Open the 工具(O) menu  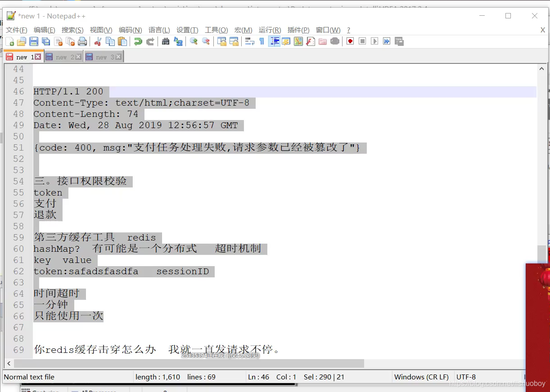216,30
